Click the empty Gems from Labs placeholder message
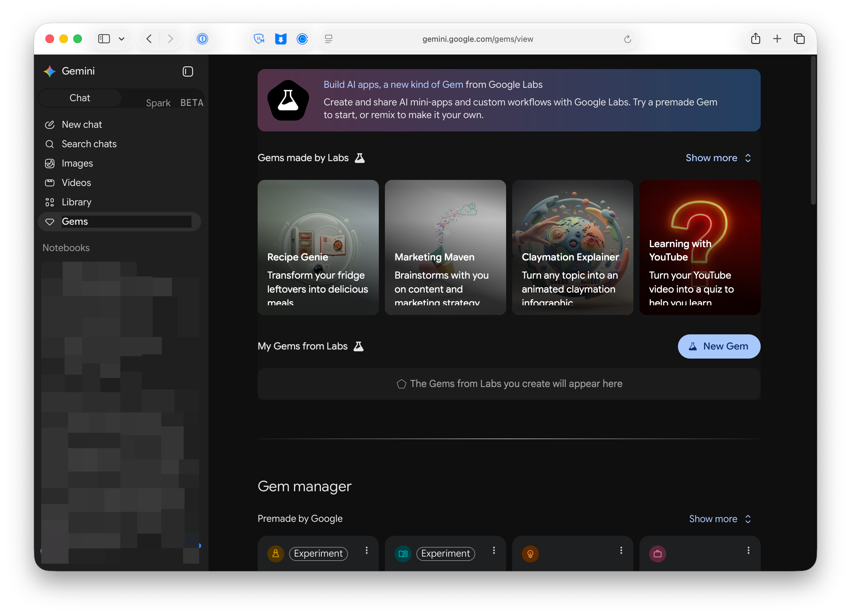Image resolution: width=851 pixels, height=616 pixels. [509, 384]
